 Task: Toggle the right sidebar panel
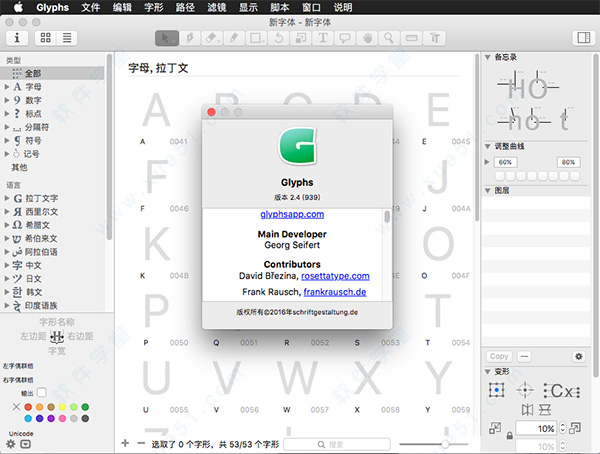tap(584, 38)
